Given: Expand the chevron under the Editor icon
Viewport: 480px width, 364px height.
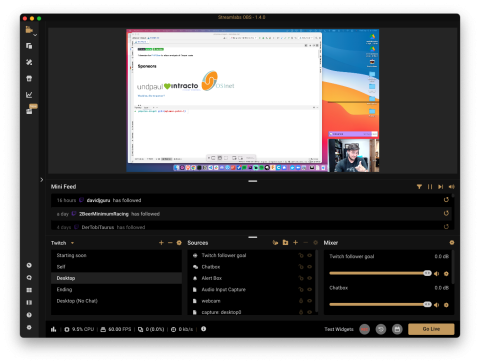Looking at the screenshot, I should pos(35,35).
